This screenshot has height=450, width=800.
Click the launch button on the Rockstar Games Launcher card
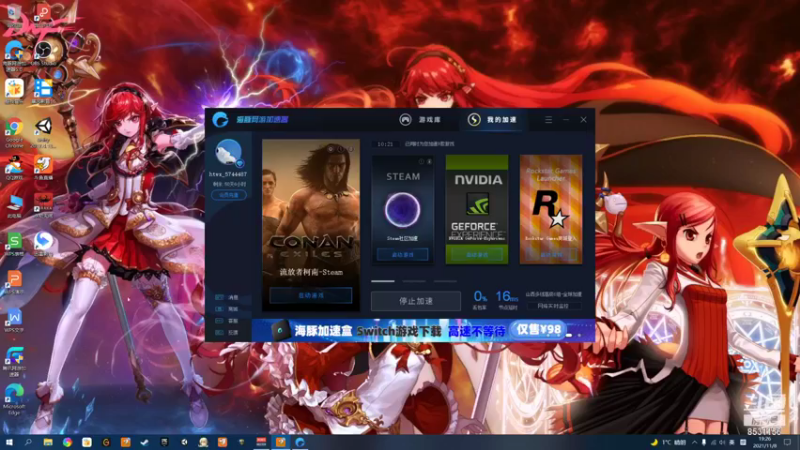pos(551,255)
